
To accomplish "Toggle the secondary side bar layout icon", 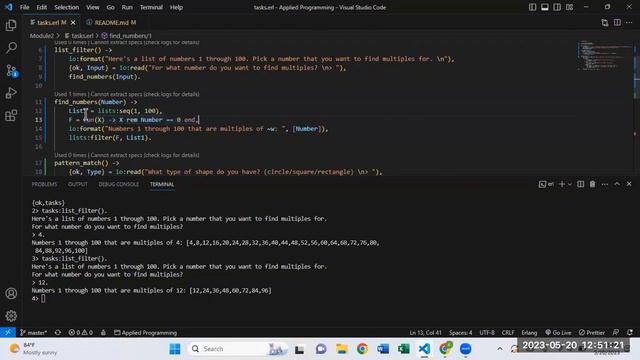I will 557,7.
